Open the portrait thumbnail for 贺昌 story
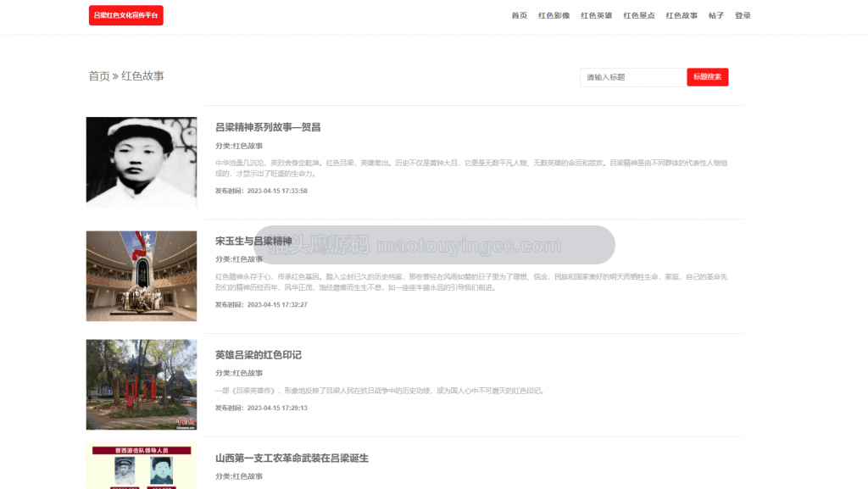Image resolution: width=868 pixels, height=489 pixels. point(142,162)
